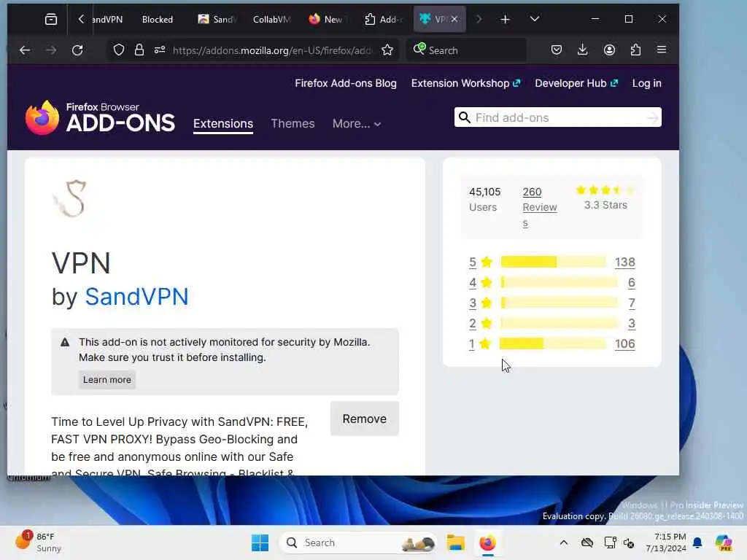Open the Firefox Add-ons Blog link
The width and height of the screenshot is (747, 560).
pos(345,83)
